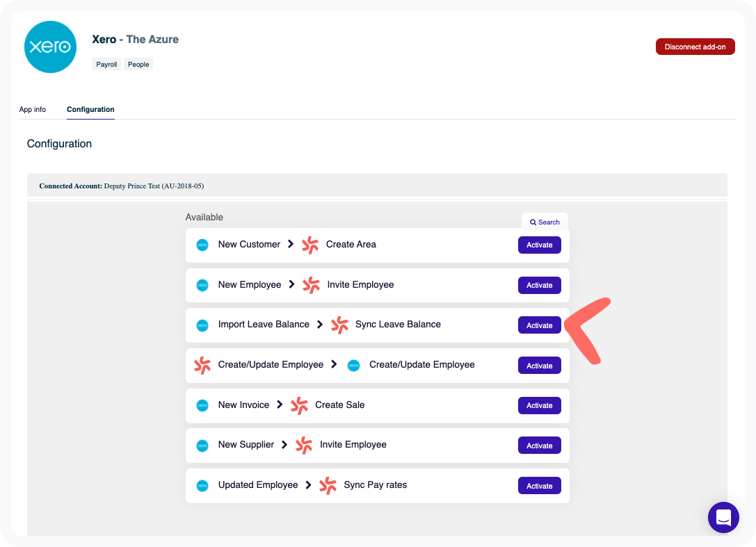
Task: Select the Configuration tab
Action: 90,110
